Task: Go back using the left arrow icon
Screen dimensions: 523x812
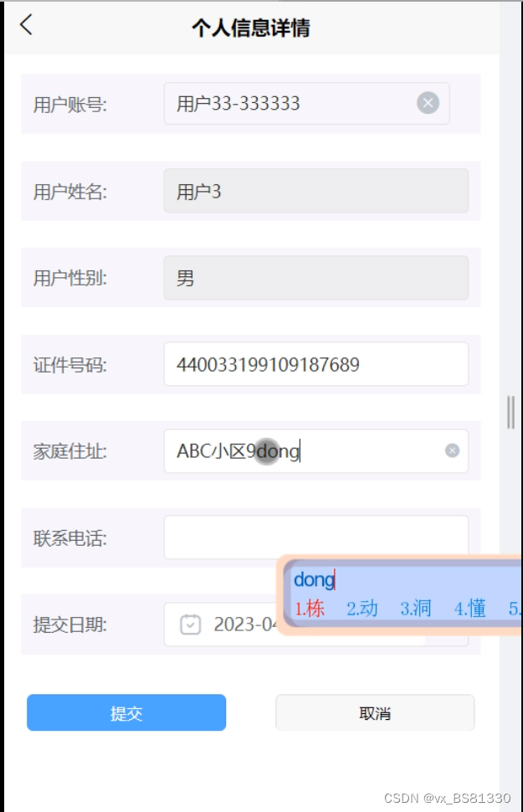Action: pyautogui.click(x=26, y=25)
